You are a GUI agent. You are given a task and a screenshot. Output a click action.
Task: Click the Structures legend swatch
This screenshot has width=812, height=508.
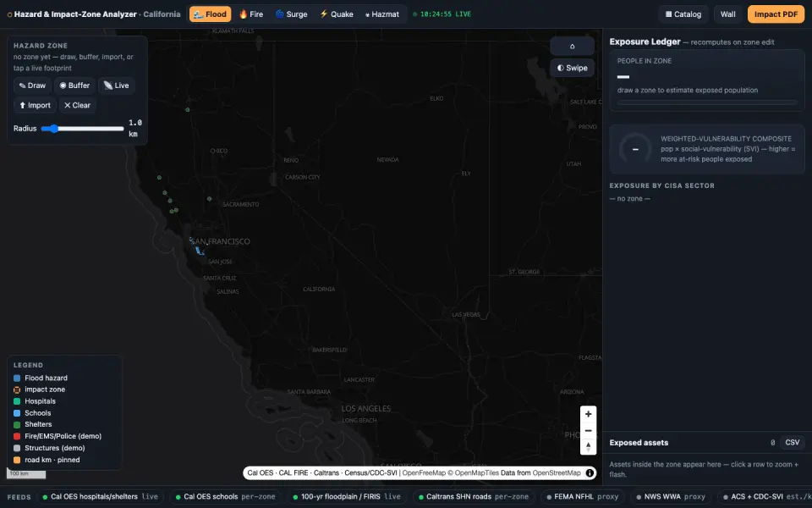pyautogui.click(x=17, y=449)
